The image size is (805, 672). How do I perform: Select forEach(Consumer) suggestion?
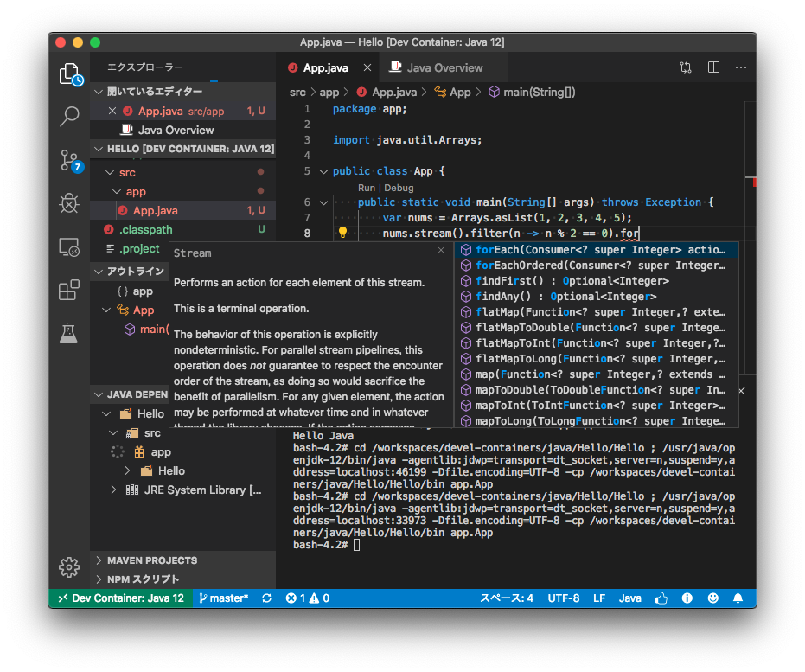(x=596, y=250)
